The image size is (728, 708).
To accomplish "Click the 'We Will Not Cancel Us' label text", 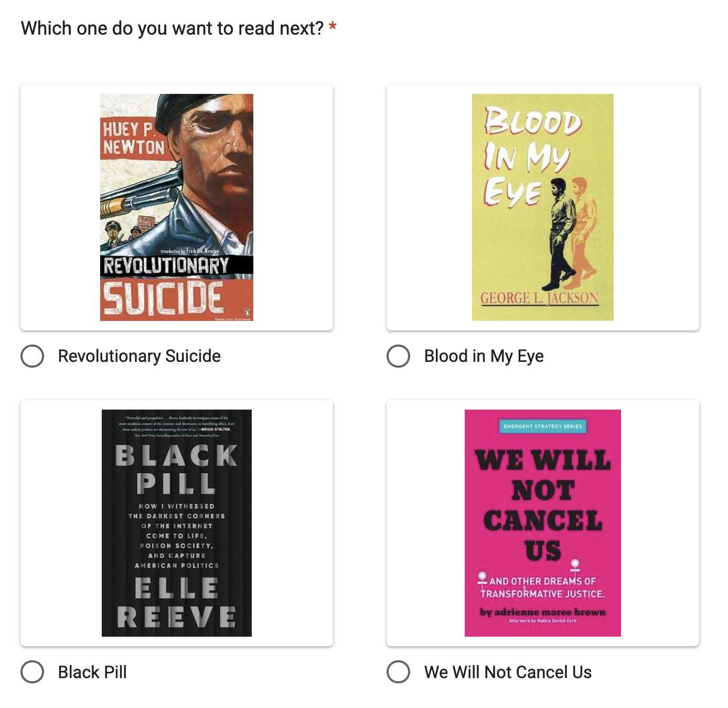I will [508, 672].
